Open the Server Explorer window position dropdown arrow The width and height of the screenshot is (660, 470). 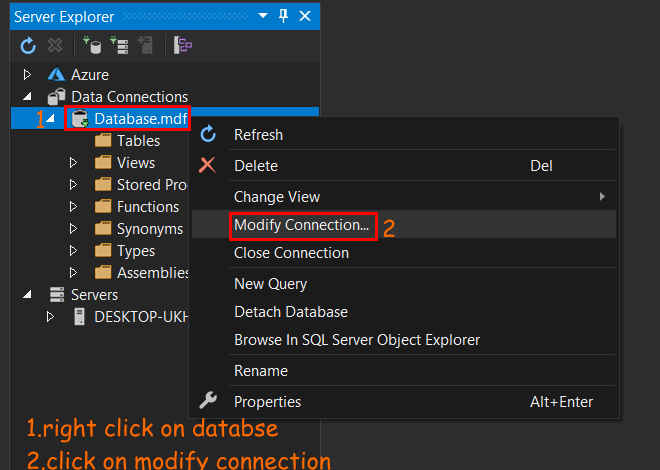point(263,16)
